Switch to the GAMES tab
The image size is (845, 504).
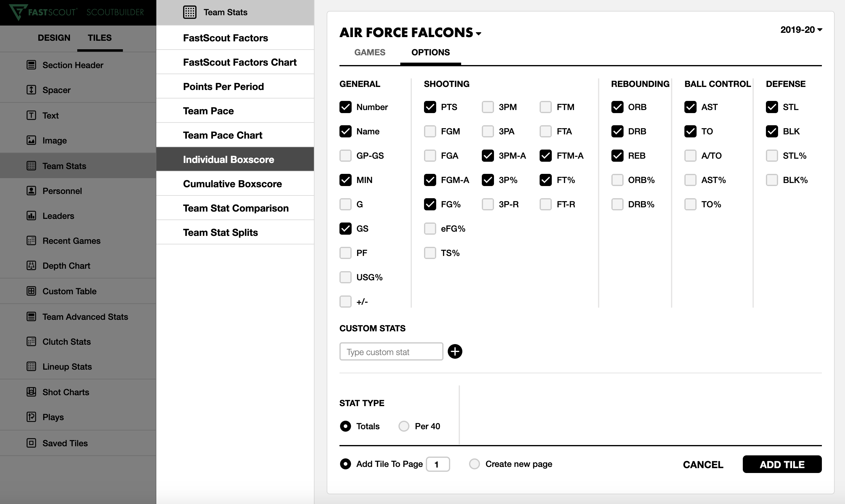370,52
